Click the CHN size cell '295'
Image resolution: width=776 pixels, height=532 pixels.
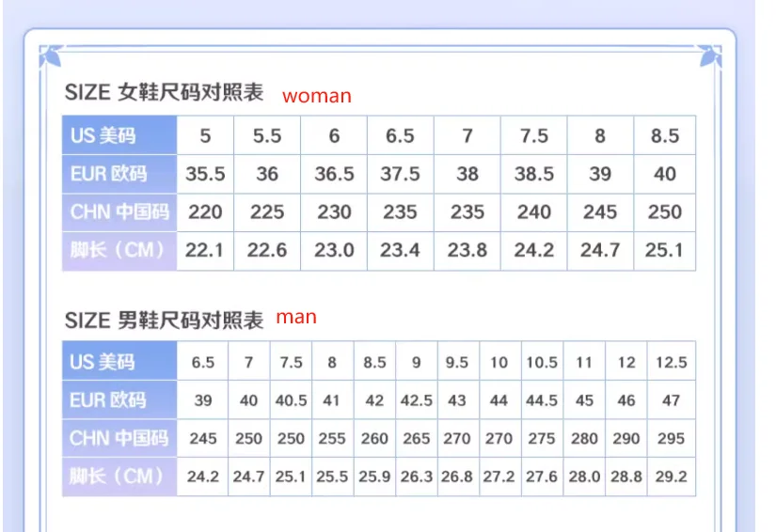(672, 439)
